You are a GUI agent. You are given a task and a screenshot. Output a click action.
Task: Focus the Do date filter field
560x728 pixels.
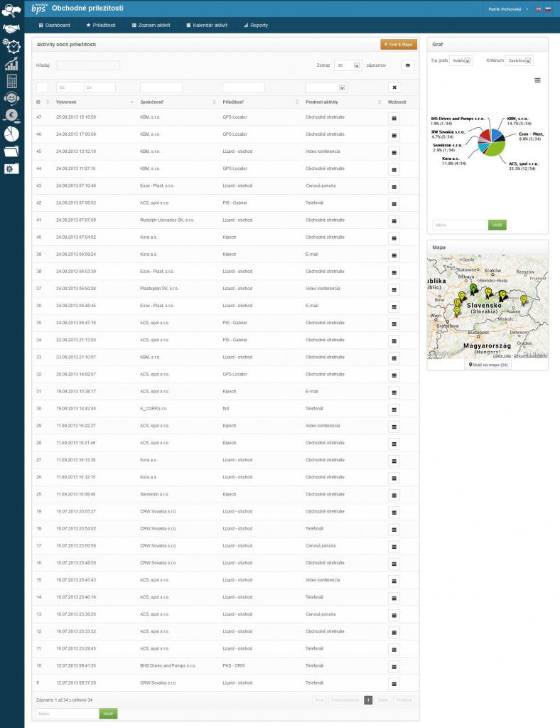[x=99, y=87]
